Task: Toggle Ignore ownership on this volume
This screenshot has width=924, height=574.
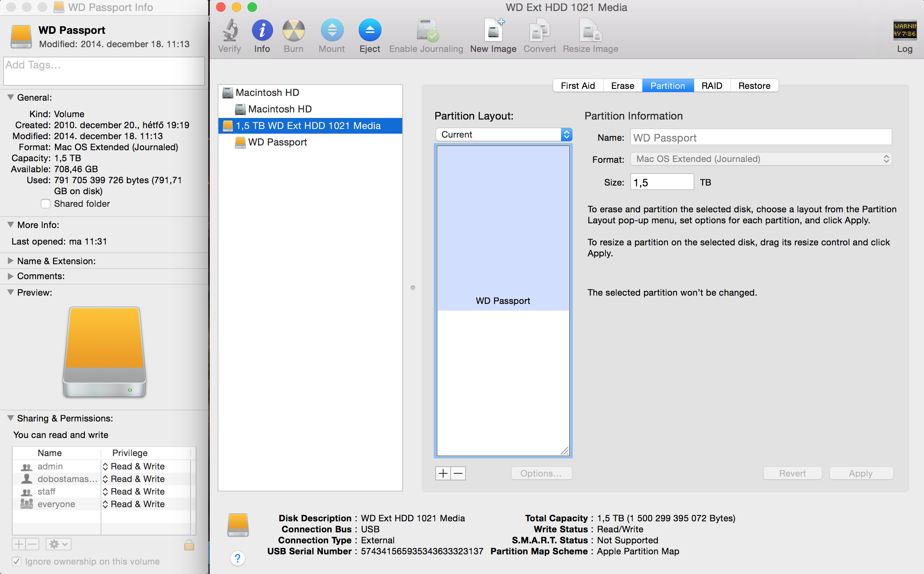Action: coord(16,561)
